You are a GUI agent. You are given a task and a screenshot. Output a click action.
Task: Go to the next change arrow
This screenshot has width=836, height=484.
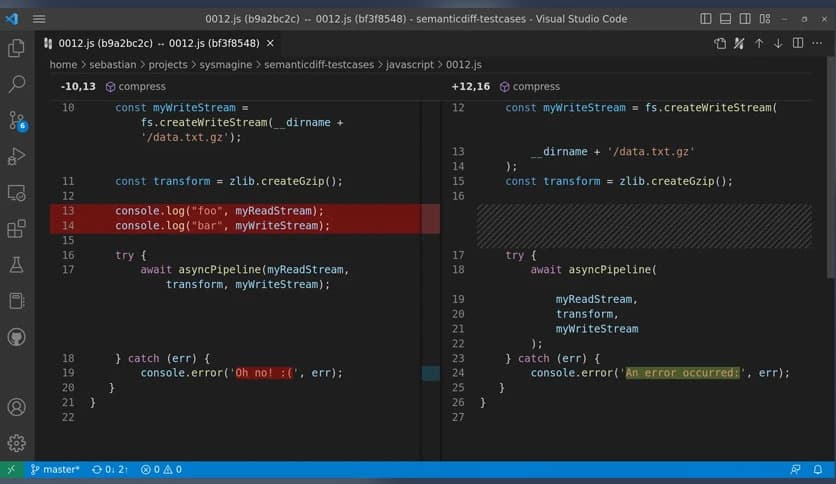pyautogui.click(x=778, y=43)
